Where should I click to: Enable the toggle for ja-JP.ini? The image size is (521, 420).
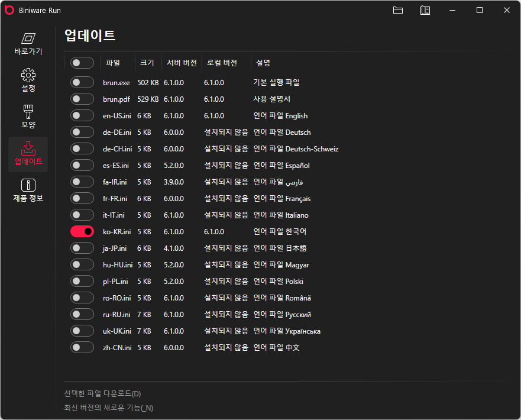coord(82,248)
